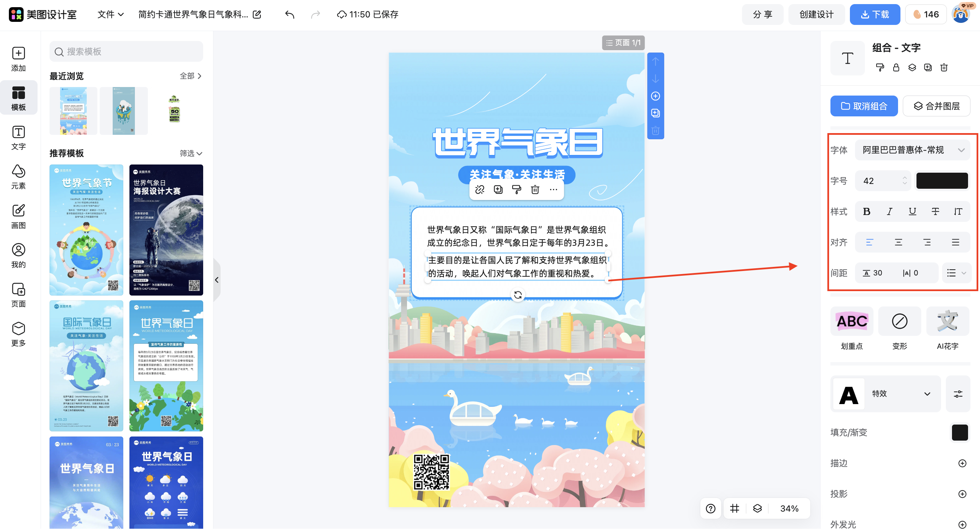This screenshot has height=529, width=980.
Task: Toggle underline style for the text
Action: point(912,212)
